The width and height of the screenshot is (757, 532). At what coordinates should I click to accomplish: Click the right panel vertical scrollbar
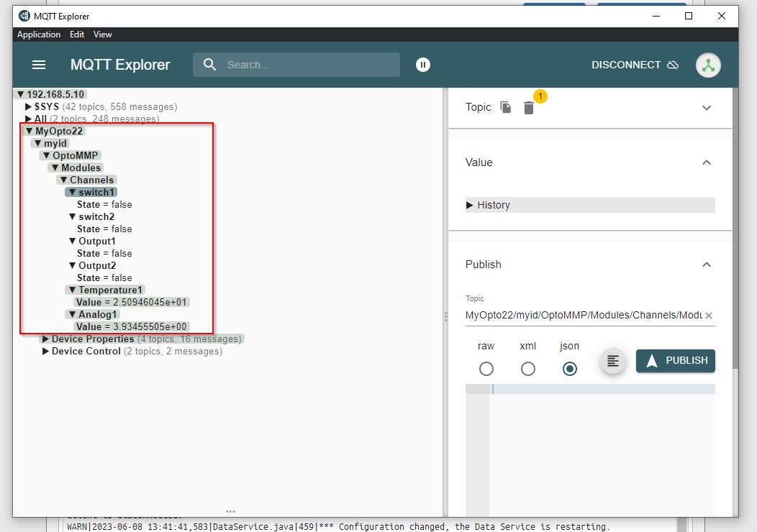[x=735, y=229]
